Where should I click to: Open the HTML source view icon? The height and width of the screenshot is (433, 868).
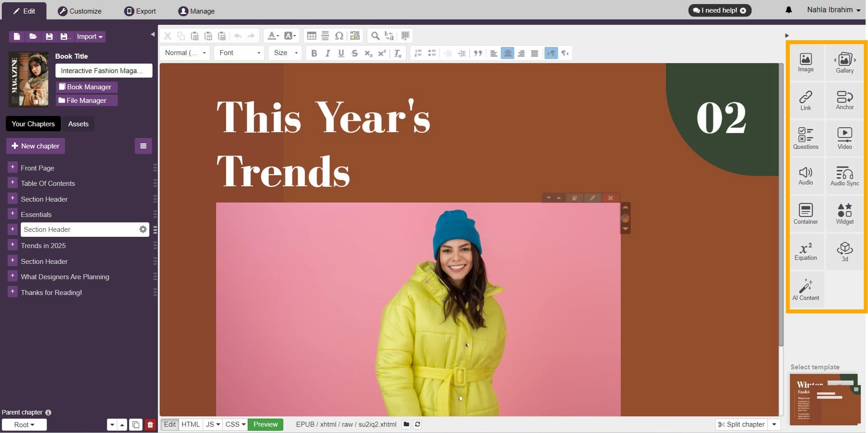pyautogui.click(x=355, y=36)
